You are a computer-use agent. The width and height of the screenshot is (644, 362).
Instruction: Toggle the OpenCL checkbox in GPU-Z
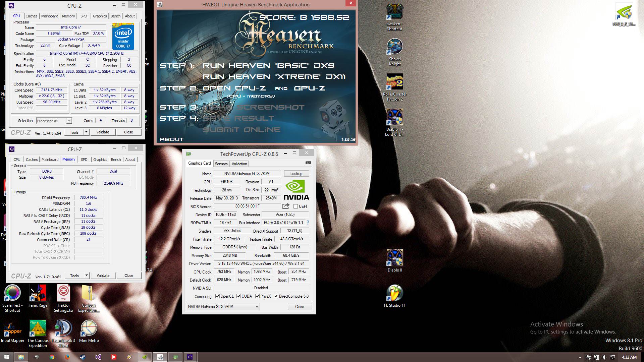(x=217, y=296)
